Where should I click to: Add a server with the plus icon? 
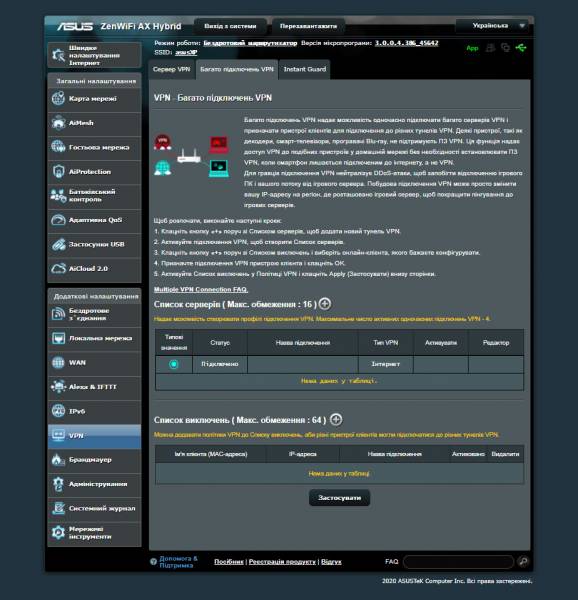(x=325, y=304)
